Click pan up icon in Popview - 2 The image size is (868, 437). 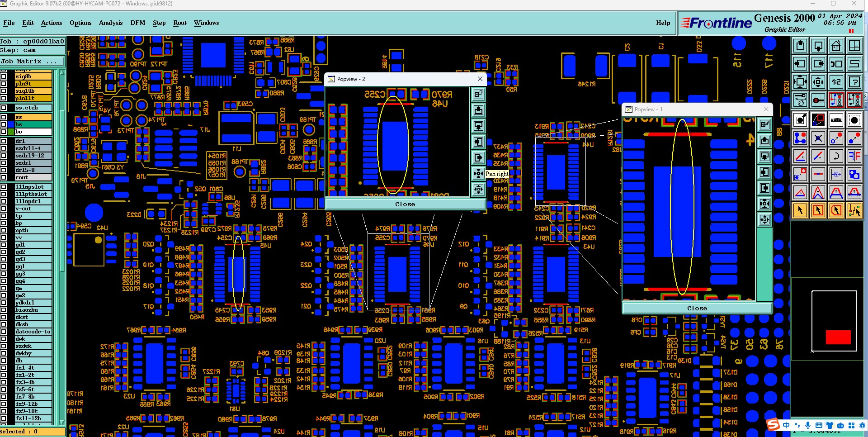(478, 110)
